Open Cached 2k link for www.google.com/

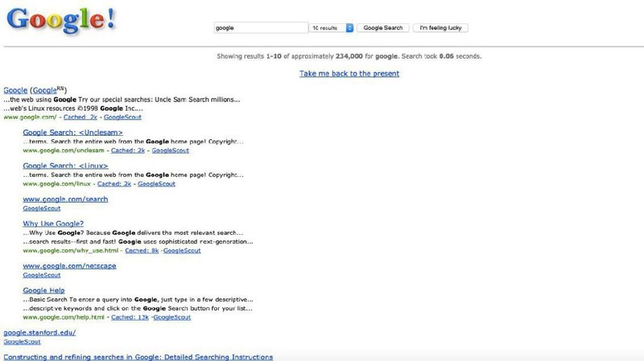click(x=80, y=117)
